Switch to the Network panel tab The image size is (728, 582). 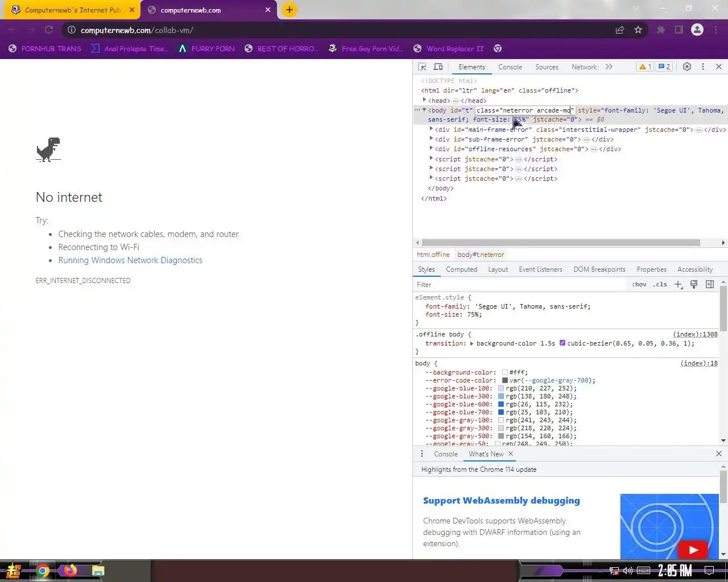point(584,67)
